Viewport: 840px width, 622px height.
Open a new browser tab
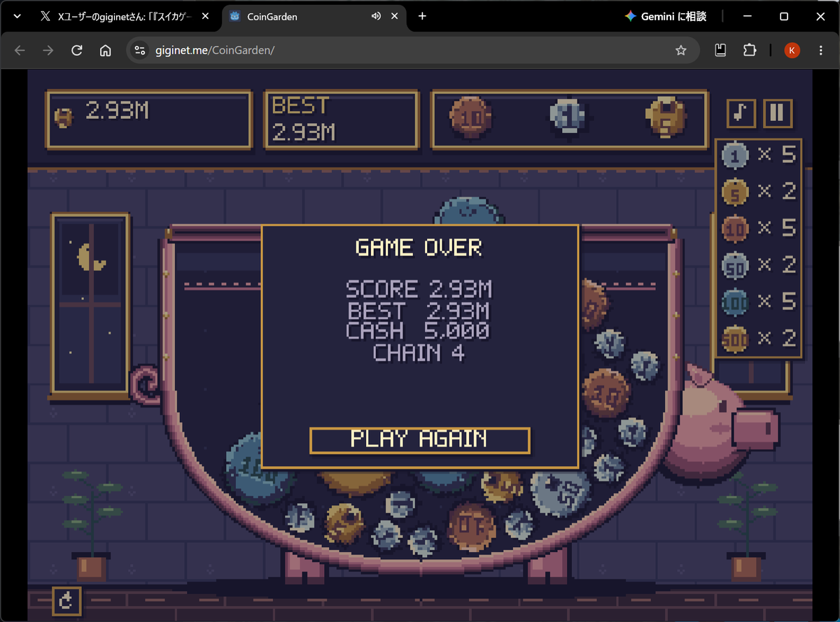(422, 16)
